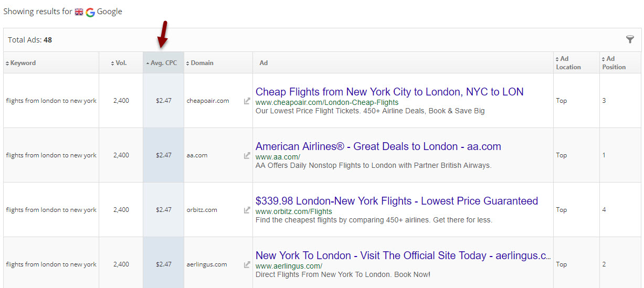Screen dimensions: 644x288
Task: Open aerlingus.com external link icon
Action: tap(247, 264)
